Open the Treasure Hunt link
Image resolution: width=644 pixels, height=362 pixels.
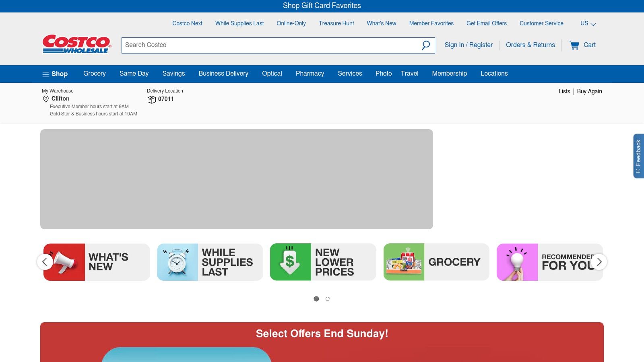336,23
